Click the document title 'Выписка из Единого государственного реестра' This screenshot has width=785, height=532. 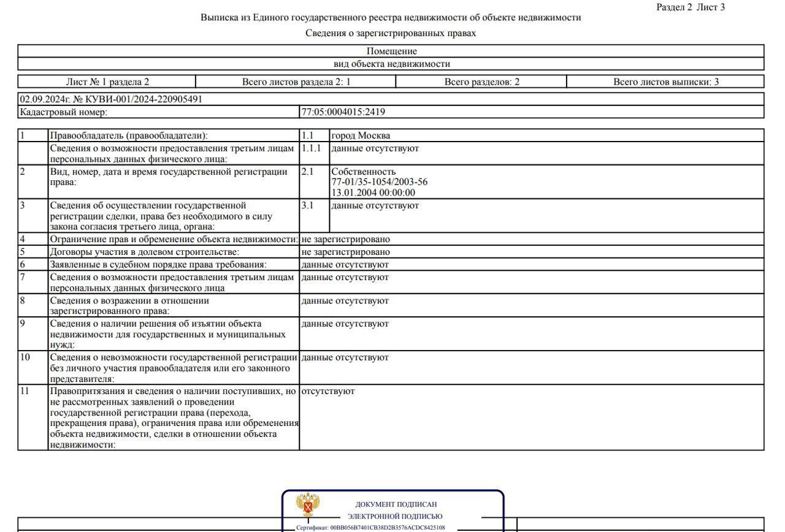tap(391, 18)
